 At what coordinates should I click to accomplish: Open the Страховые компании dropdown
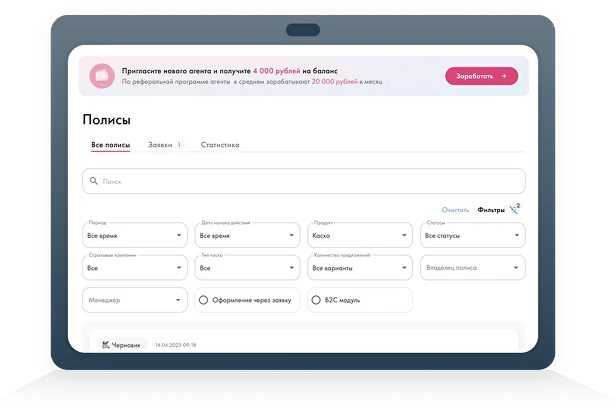click(135, 267)
